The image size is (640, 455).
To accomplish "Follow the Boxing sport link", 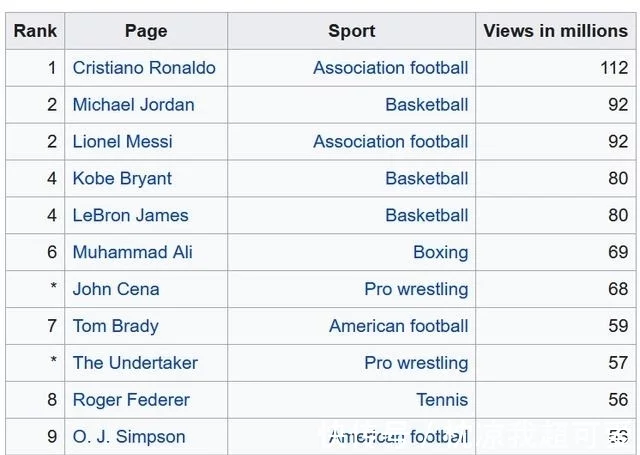I will click(440, 252).
